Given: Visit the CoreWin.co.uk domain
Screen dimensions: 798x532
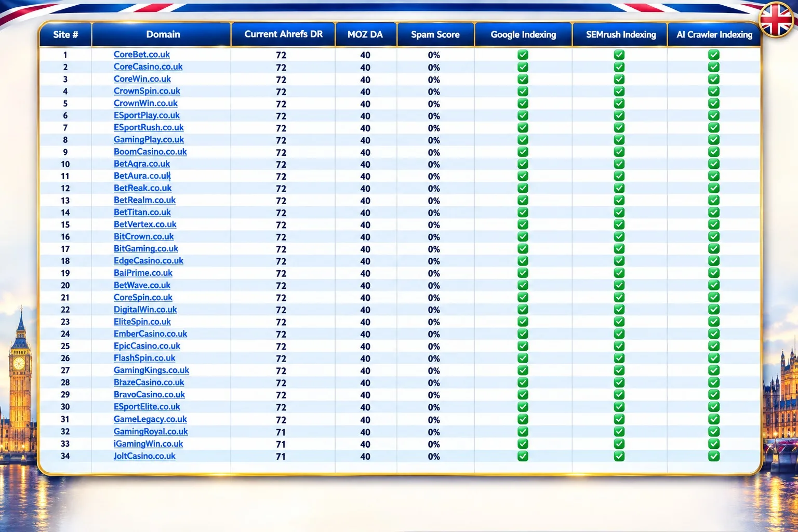Looking at the screenshot, I should [142, 79].
